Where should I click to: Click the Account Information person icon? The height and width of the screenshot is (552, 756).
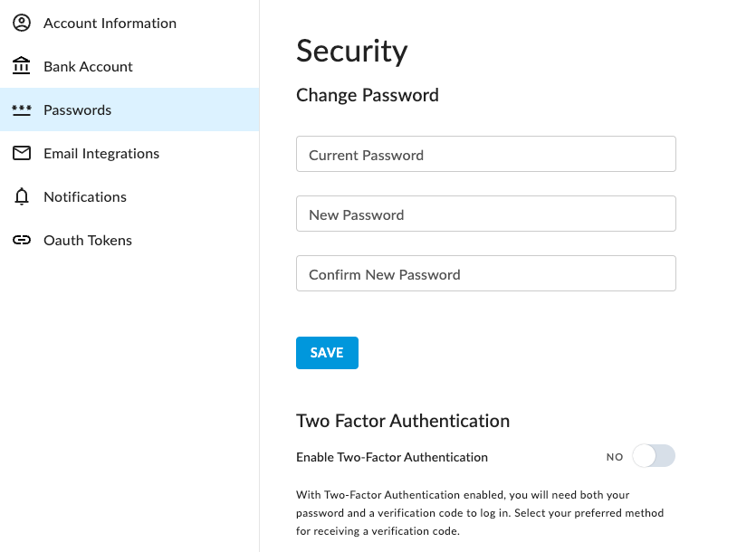pyautogui.click(x=22, y=23)
